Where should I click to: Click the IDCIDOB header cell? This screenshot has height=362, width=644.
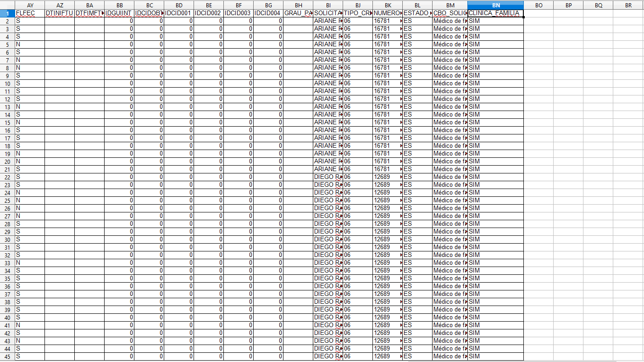point(149,13)
